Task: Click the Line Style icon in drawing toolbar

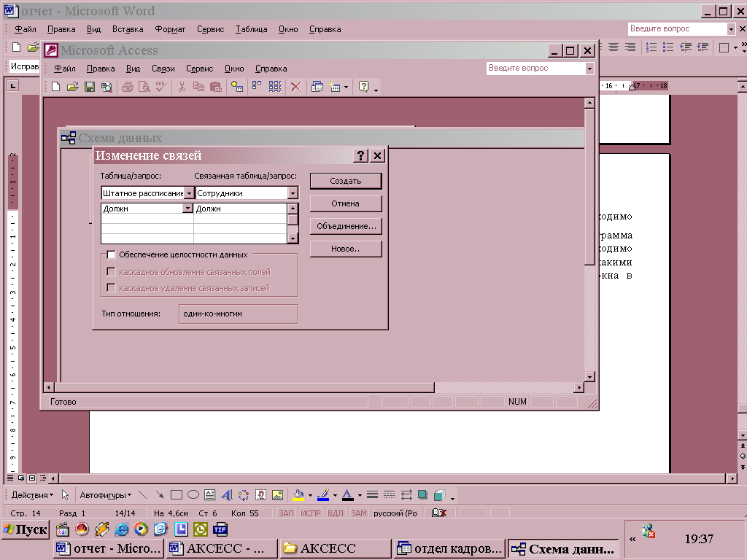Action: (373, 495)
